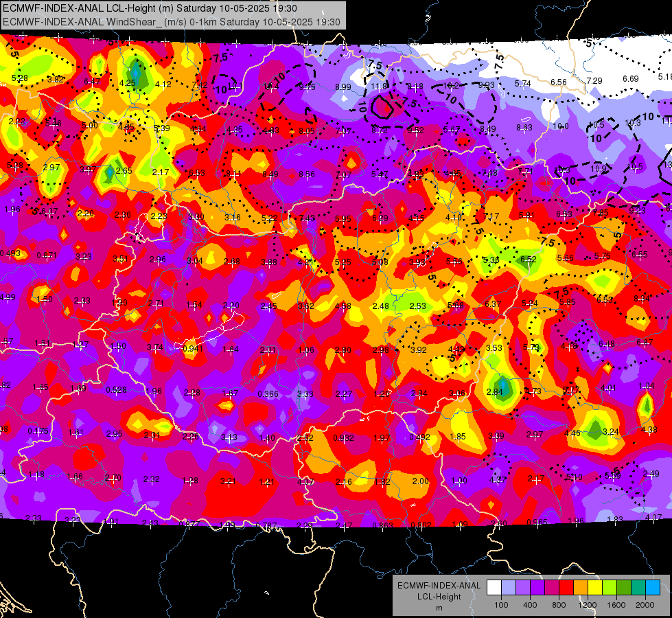Click the lime green legend swatch

609,588
